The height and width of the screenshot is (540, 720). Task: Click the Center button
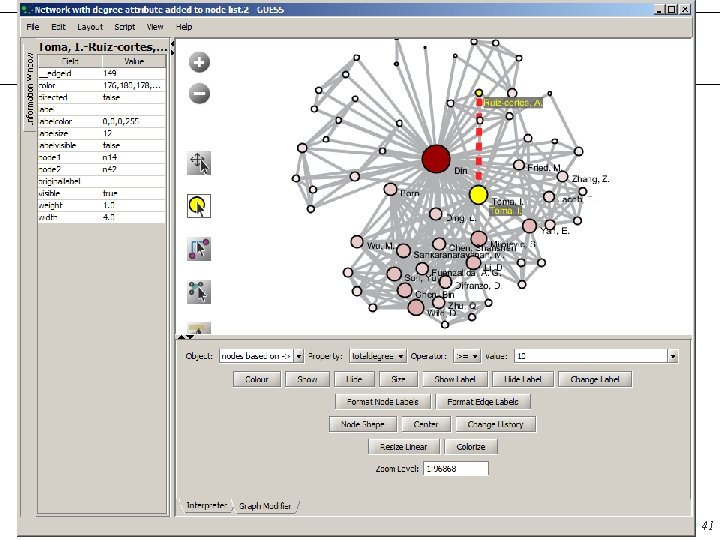[426, 424]
